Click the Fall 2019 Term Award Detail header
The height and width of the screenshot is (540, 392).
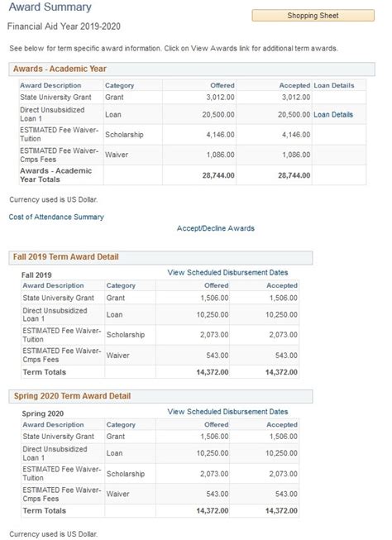[161, 257]
